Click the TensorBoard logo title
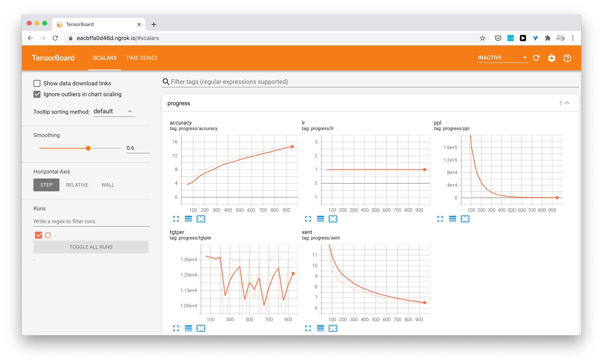This screenshot has height=364, width=603. tap(53, 58)
